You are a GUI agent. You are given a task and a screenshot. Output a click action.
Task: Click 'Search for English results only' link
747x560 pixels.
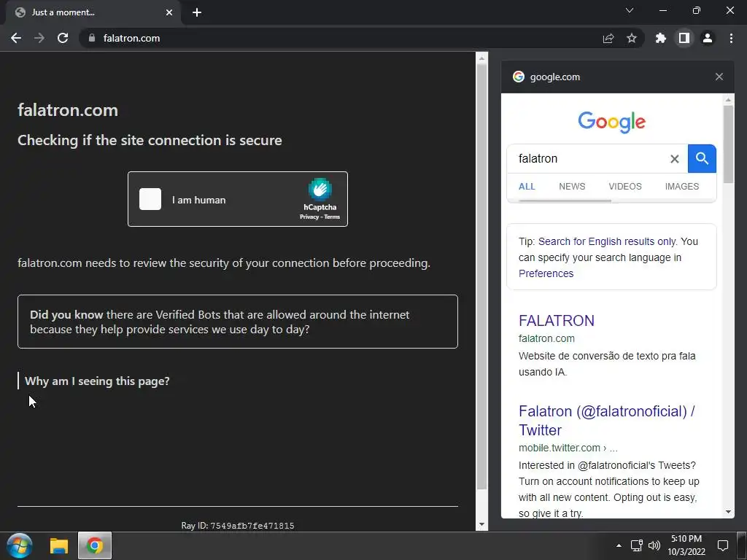[607, 241]
